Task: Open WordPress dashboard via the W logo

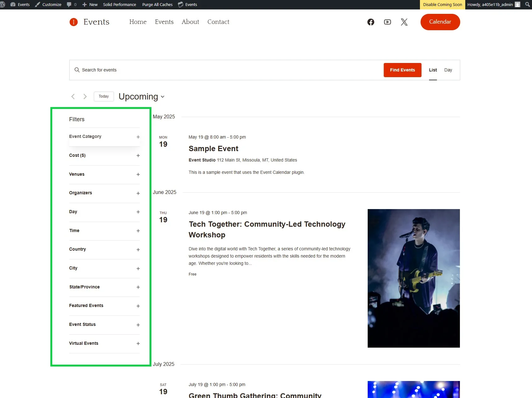Action: point(4,4)
